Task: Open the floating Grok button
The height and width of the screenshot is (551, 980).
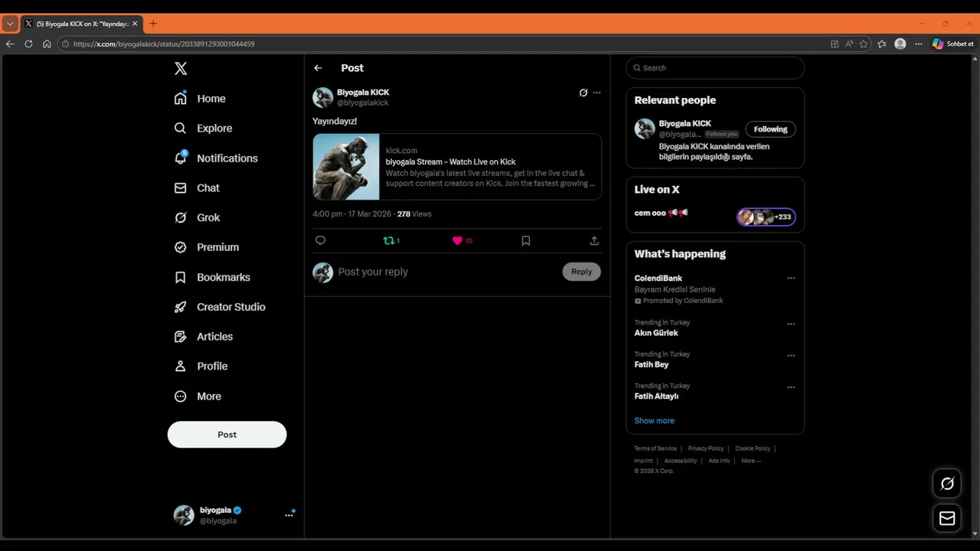Action: tap(947, 484)
